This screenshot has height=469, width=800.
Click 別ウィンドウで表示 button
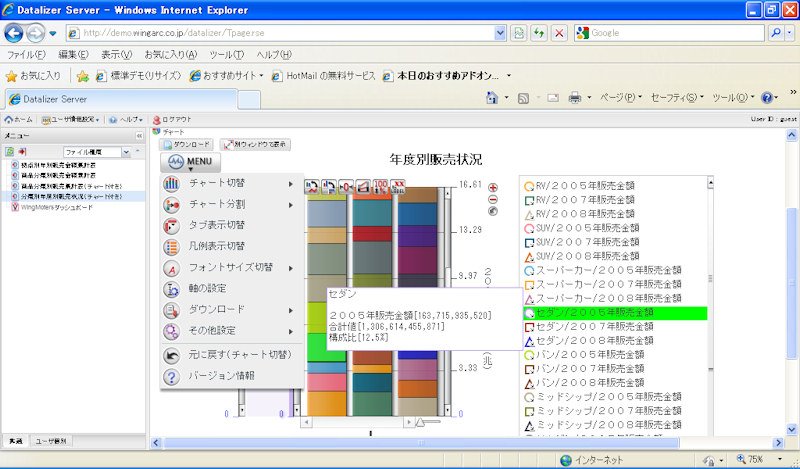pos(256,144)
